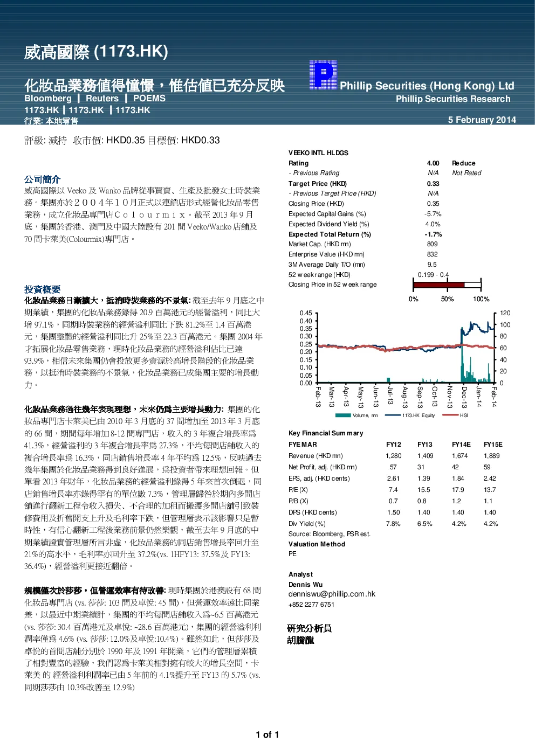The width and height of the screenshot is (535, 756).
Task: Click the Not Rated previous rating value
Action: coord(467,173)
